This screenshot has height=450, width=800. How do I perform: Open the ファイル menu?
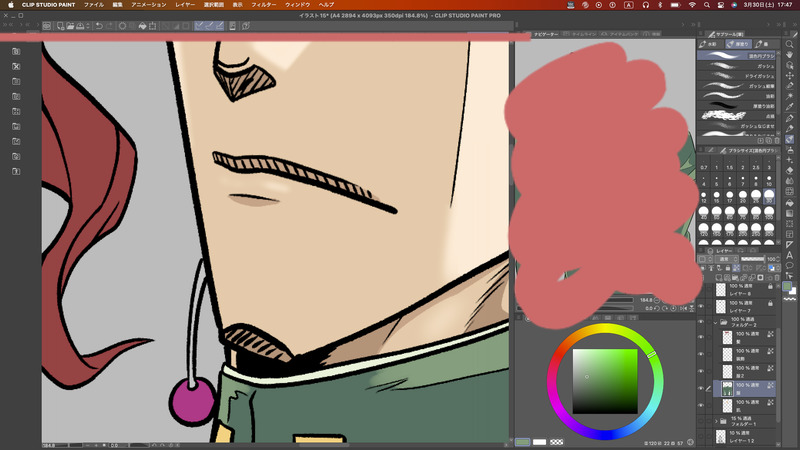(94, 5)
